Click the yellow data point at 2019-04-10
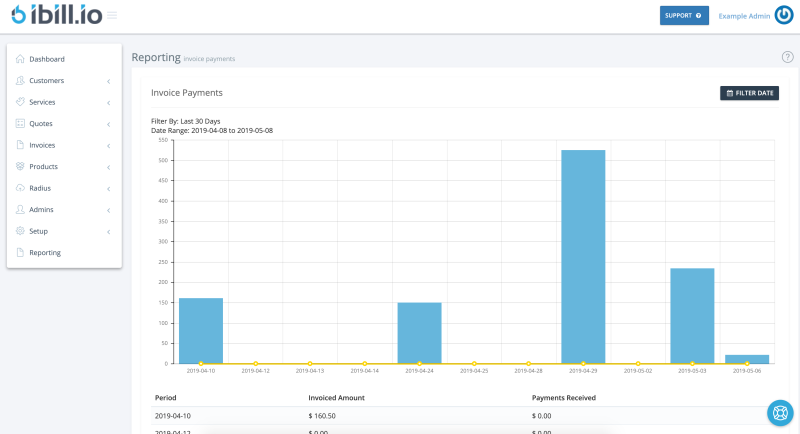The height and width of the screenshot is (434, 800). pos(201,363)
